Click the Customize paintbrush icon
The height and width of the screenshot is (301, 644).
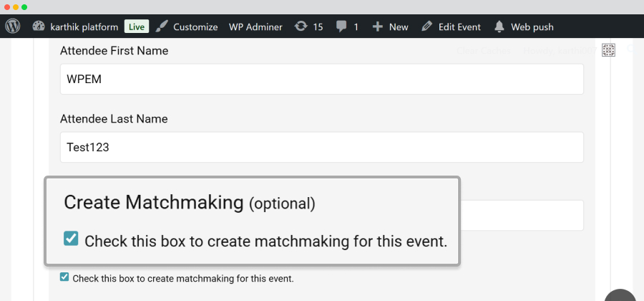(162, 27)
